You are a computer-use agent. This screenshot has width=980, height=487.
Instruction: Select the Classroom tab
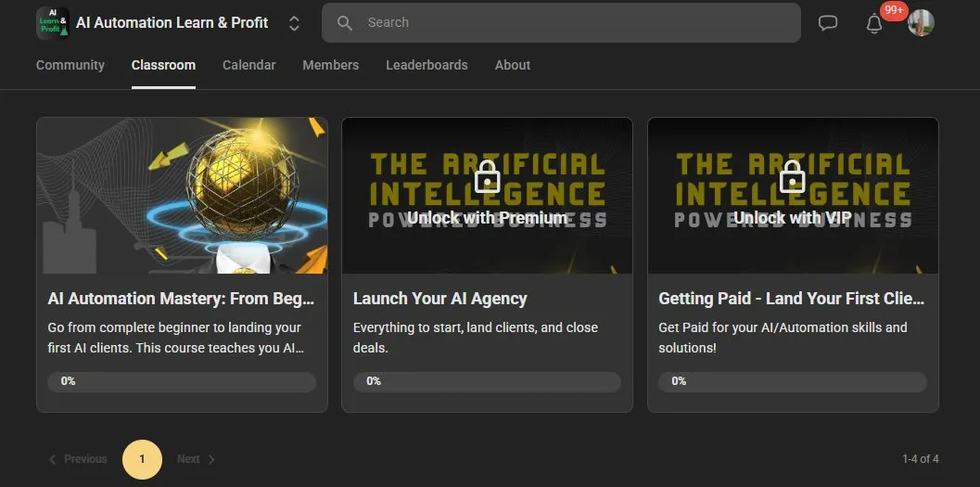(x=163, y=65)
